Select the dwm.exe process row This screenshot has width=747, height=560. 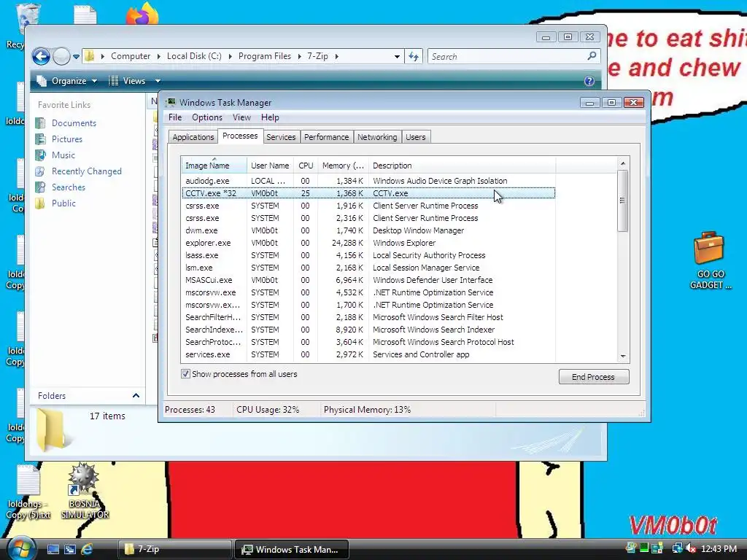point(368,230)
